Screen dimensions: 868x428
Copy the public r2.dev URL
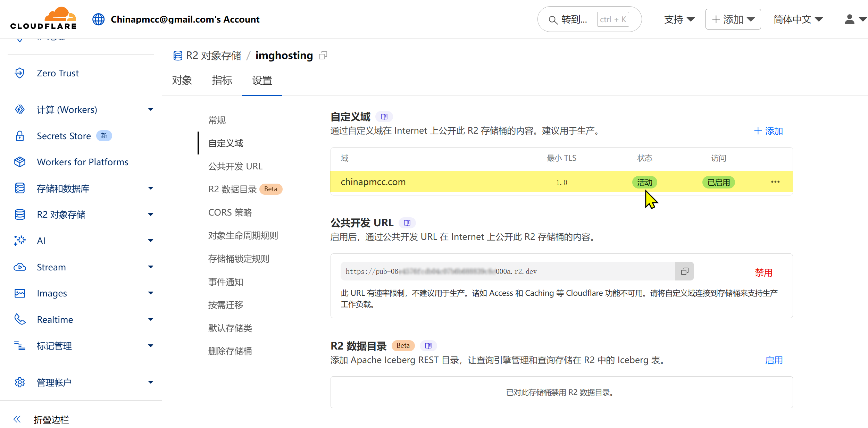(684, 271)
